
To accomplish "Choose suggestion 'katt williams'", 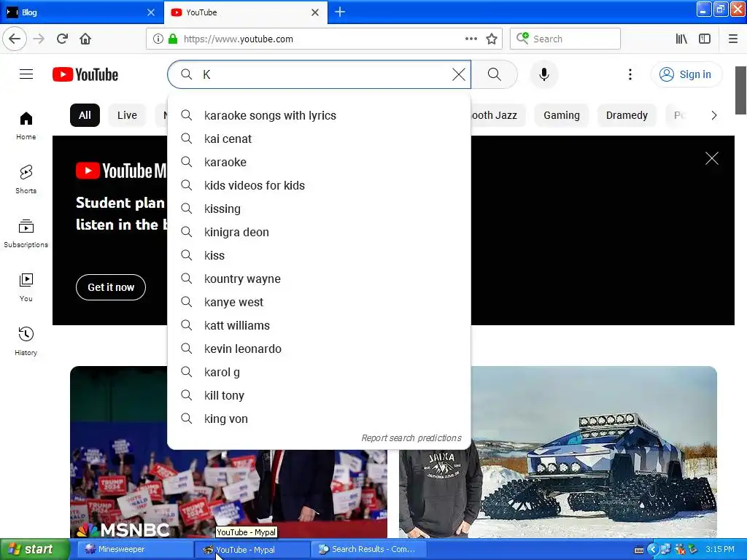I will pos(320,325).
